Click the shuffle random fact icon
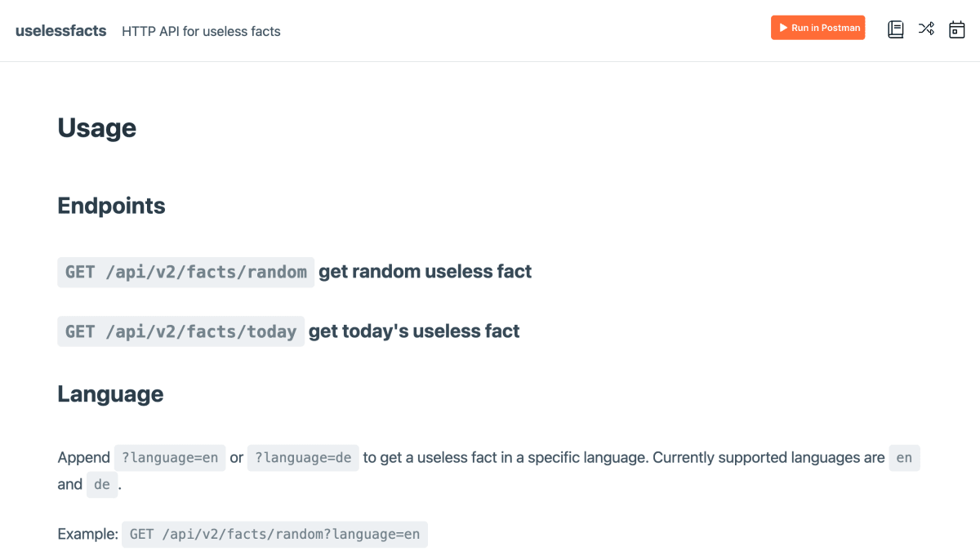The width and height of the screenshot is (980, 551). [x=926, y=29]
